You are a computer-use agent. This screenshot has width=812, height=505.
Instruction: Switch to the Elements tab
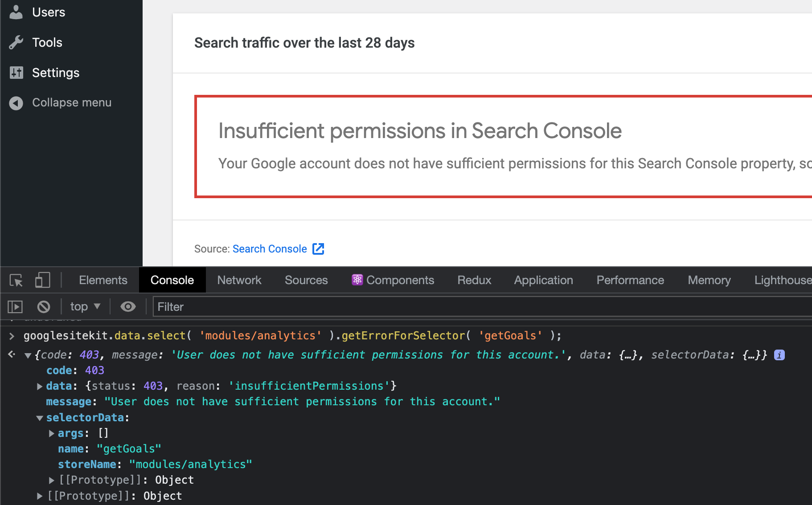tap(103, 280)
